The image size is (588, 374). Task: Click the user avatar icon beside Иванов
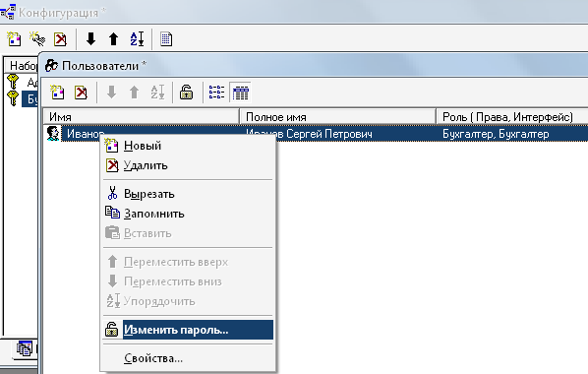point(53,134)
